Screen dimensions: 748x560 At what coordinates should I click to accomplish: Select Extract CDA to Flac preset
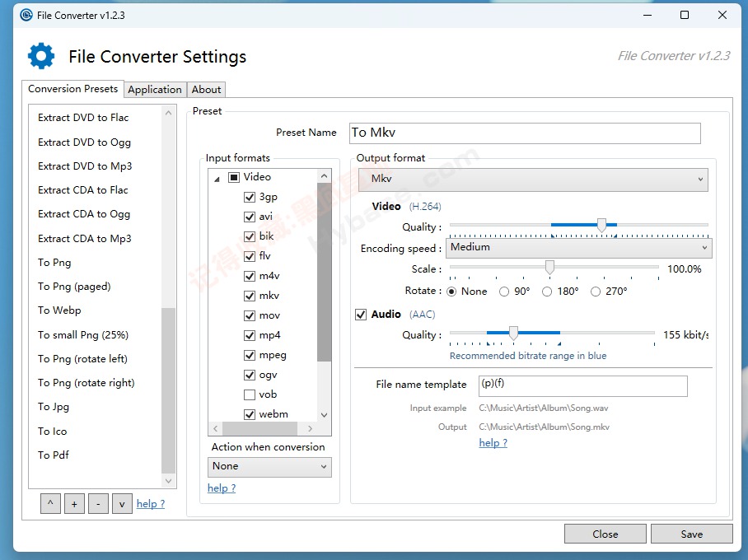pyautogui.click(x=83, y=190)
